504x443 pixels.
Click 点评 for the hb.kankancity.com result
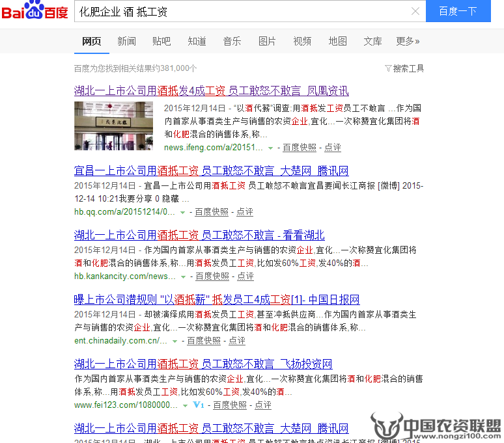(245, 276)
